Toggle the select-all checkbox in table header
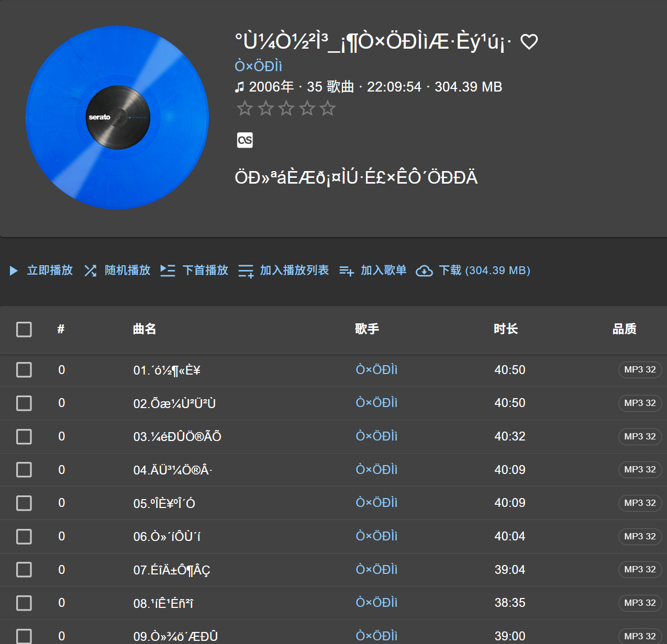The width and height of the screenshot is (667, 644). (x=24, y=330)
